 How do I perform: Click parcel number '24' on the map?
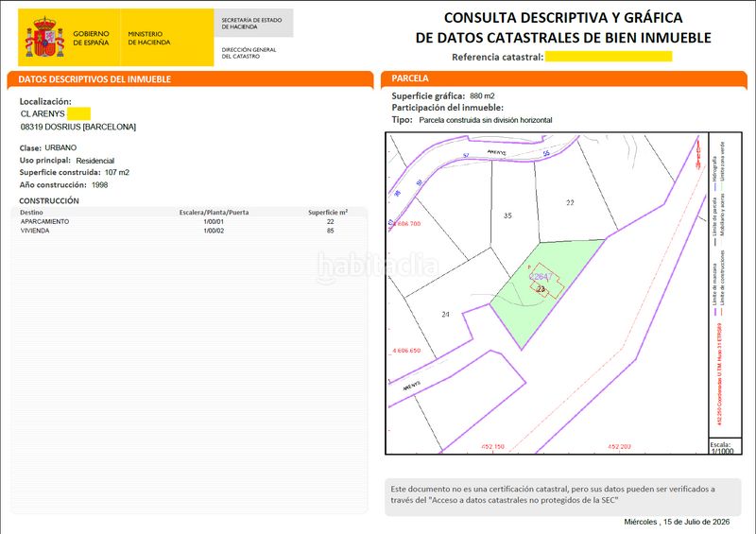[x=445, y=315]
